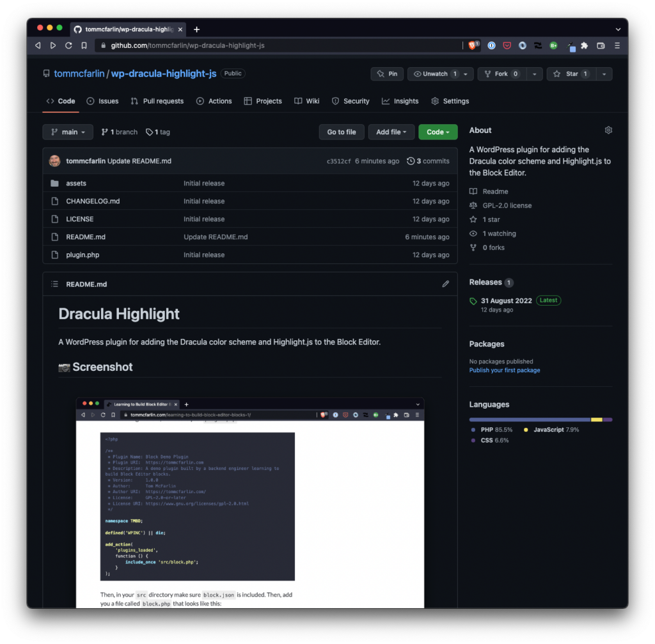The image size is (655, 644).
Task: Click the Go to file button
Action: pyautogui.click(x=342, y=132)
